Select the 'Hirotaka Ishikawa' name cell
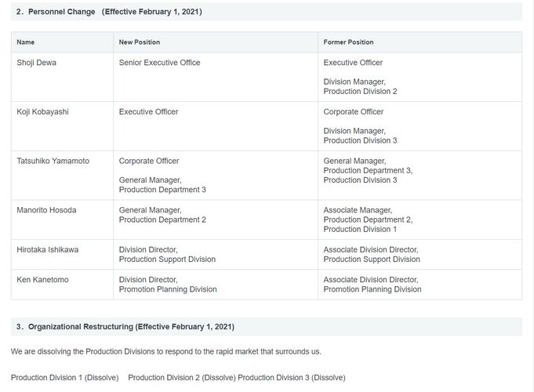 pos(47,249)
